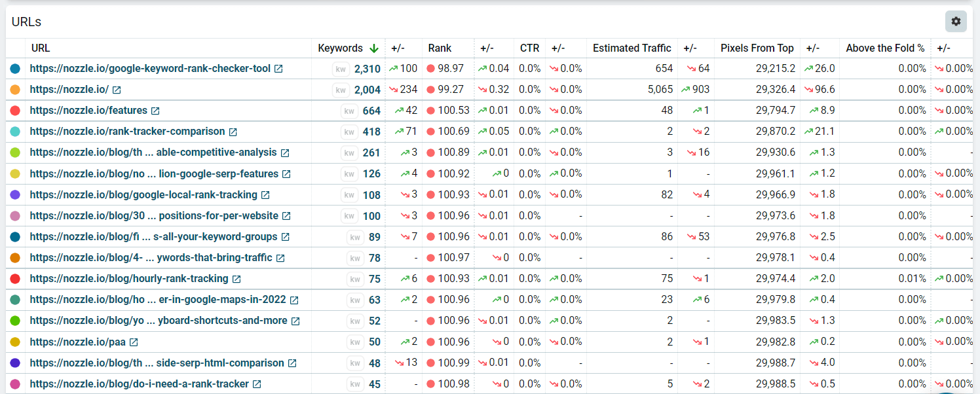
Task: Click the kw badge next to 108
Action: click(349, 195)
